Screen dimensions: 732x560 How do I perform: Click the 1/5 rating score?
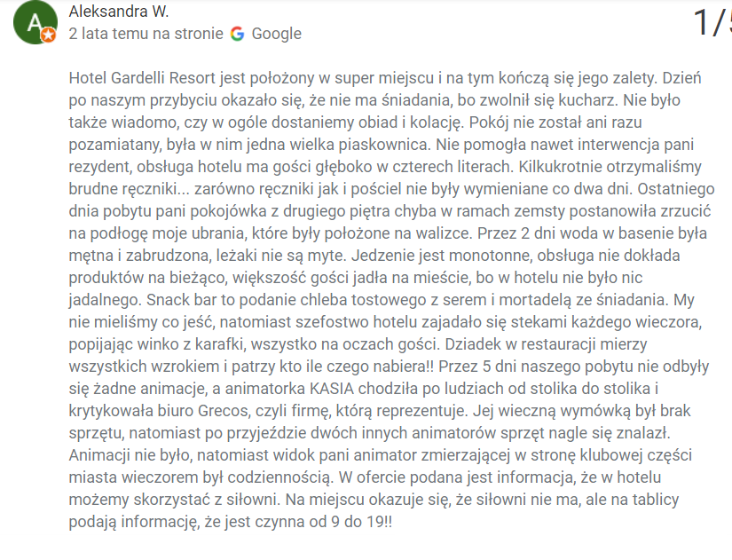pyautogui.click(x=712, y=22)
